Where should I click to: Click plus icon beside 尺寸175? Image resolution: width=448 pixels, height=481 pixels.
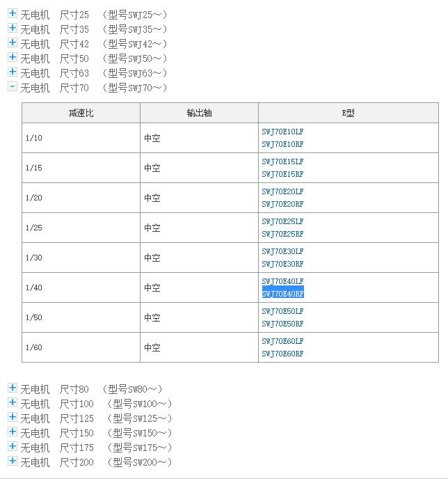12,446
